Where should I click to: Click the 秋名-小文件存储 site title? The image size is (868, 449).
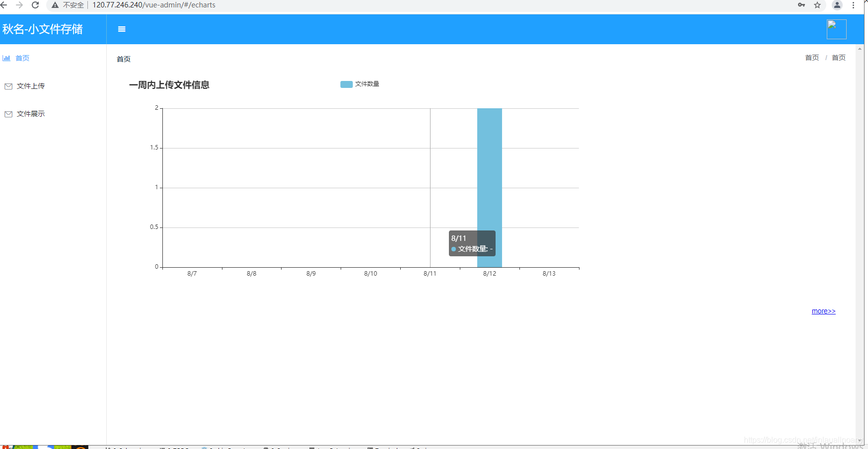pos(43,29)
